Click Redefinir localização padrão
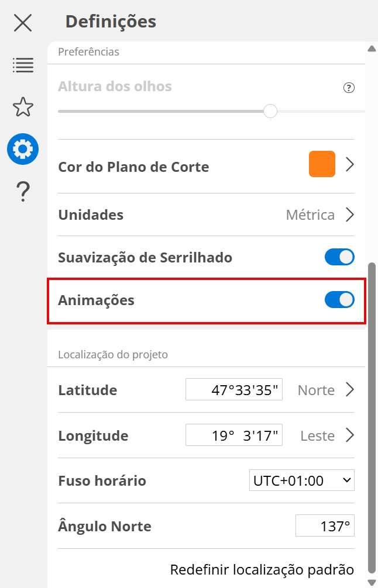Image resolution: width=378 pixels, height=588 pixels. (x=262, y=569)
